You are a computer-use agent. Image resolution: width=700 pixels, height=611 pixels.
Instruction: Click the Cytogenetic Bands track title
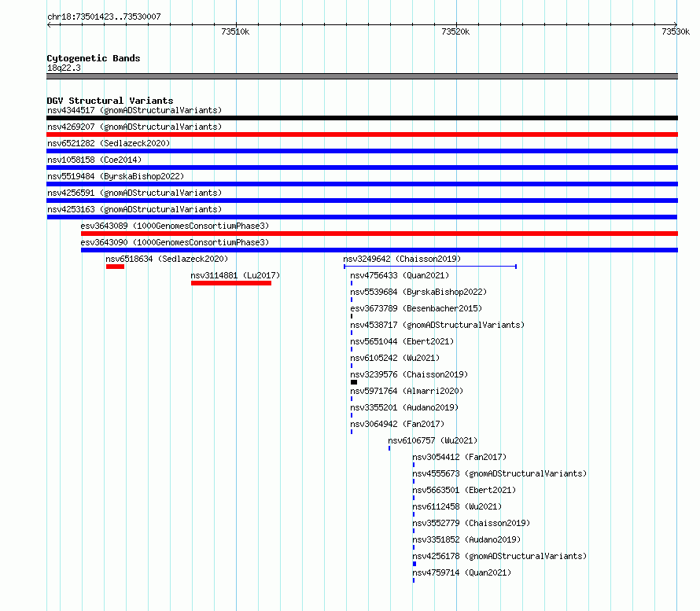(x=94, y=58)
